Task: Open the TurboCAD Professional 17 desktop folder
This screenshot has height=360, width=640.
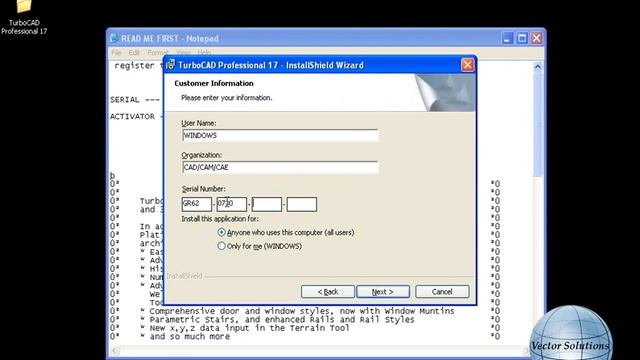Action: click(24, 16)
